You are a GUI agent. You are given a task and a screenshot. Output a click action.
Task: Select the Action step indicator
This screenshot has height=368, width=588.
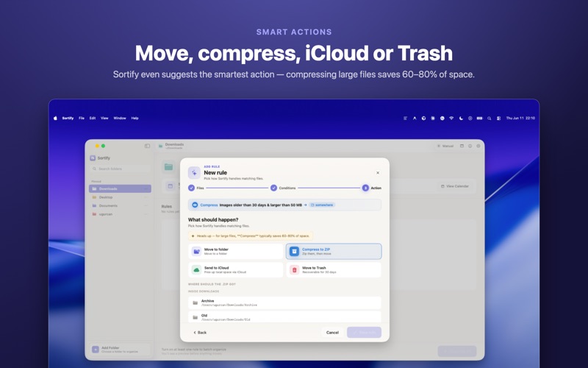tap(372, 188)
